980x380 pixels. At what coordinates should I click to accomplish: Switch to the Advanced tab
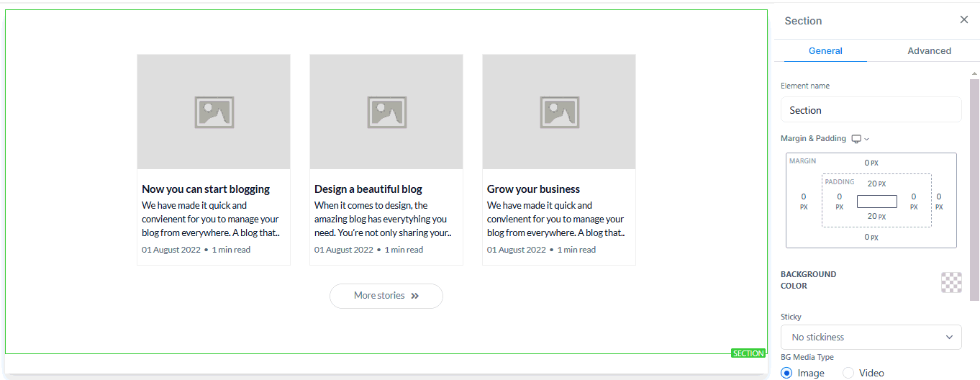(929, 51)
